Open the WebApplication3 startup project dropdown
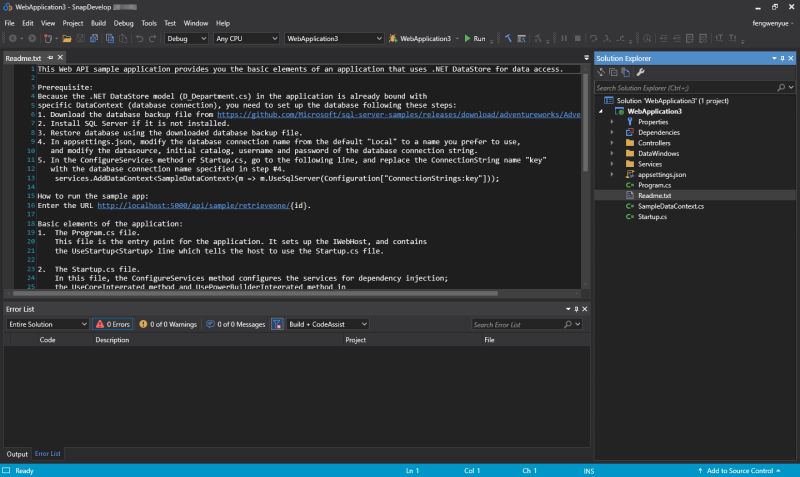The width and height of the screenshot is (800, 477). 334,38
